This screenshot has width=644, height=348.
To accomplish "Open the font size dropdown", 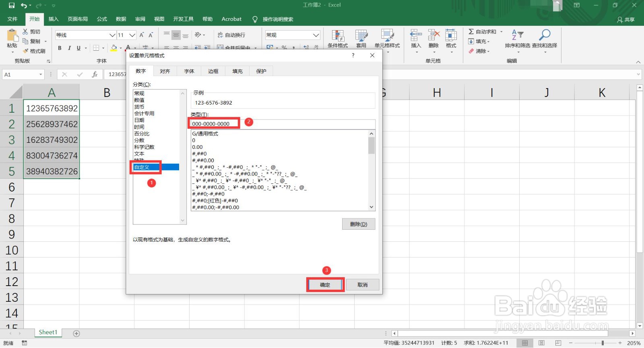I will click(x=132, y=35).
